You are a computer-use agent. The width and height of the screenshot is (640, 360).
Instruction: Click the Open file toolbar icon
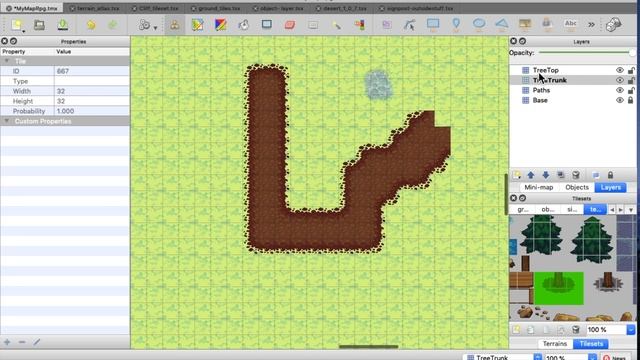[x=40, y=25]
